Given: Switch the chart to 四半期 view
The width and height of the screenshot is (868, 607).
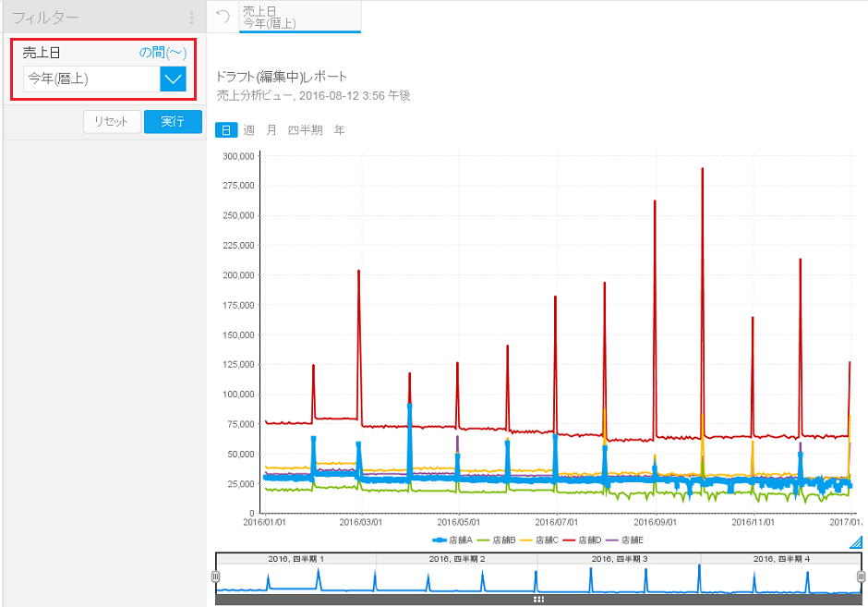Looking at the screenshot, I should pyautogui.click(x=305, y=130).
